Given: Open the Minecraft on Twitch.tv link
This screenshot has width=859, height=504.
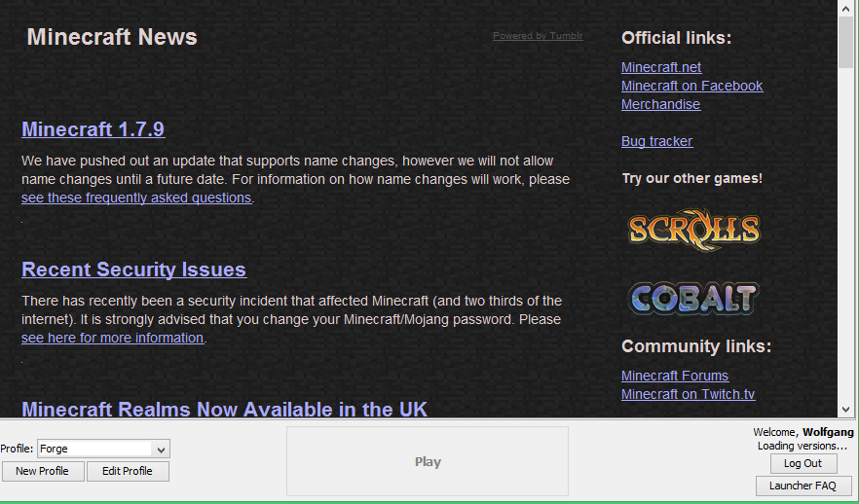Looking at the screenshot, I should point(688,395).
